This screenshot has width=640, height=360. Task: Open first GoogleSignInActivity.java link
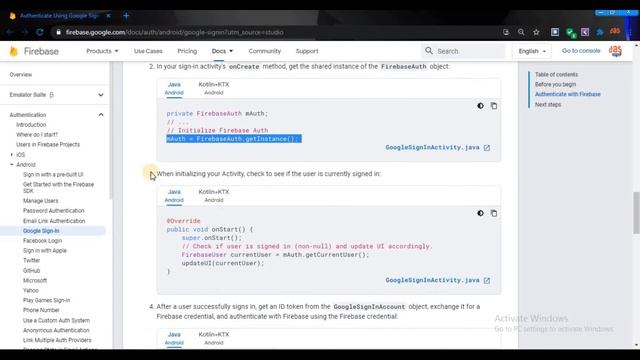[432, 147]
